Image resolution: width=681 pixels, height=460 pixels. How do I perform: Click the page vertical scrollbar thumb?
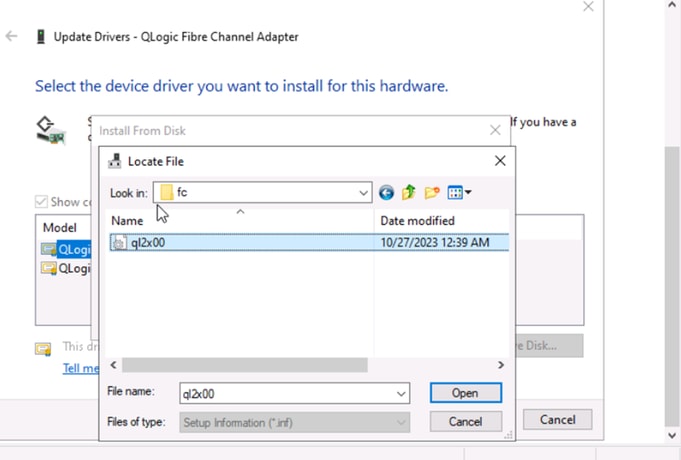tap(672, 287)
